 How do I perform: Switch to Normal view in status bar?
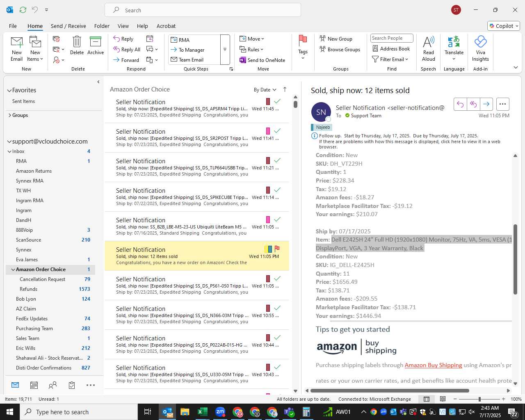click(427, 399)
